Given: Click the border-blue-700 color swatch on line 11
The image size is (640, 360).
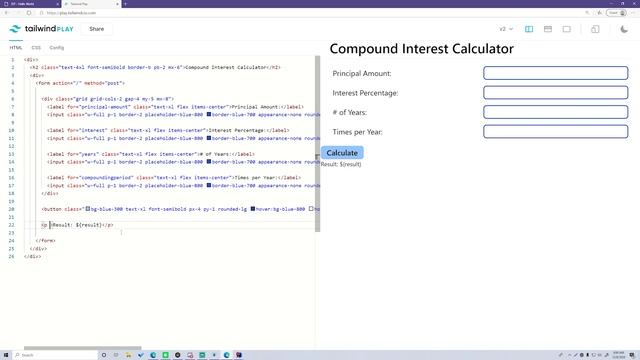Looking at the screenshot, I should coord(209,138).
